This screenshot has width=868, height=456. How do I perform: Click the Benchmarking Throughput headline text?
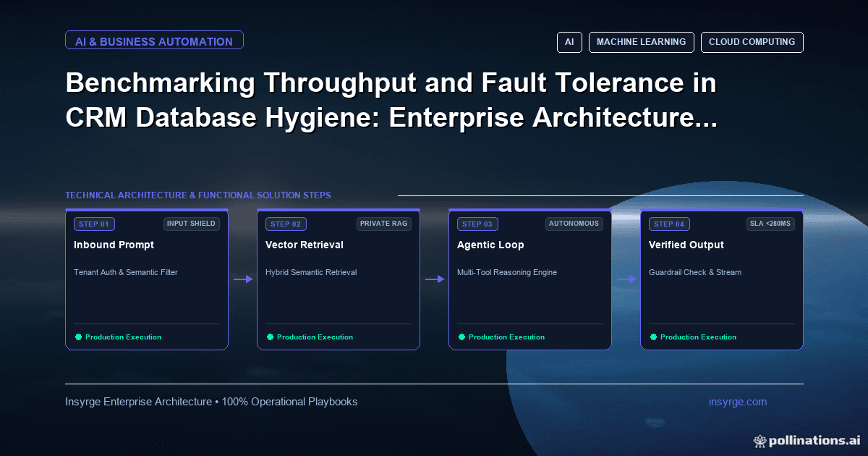tap(391, 101)
